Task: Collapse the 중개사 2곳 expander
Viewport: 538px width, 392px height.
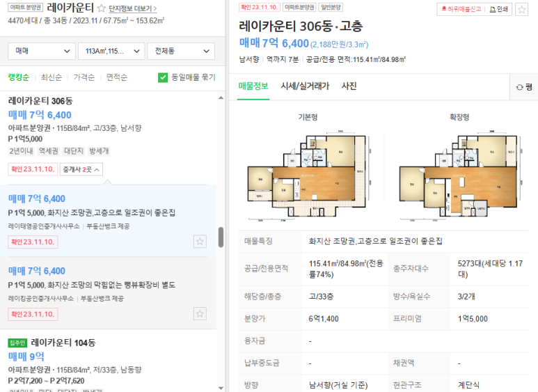Action: [x=81, y=169]
